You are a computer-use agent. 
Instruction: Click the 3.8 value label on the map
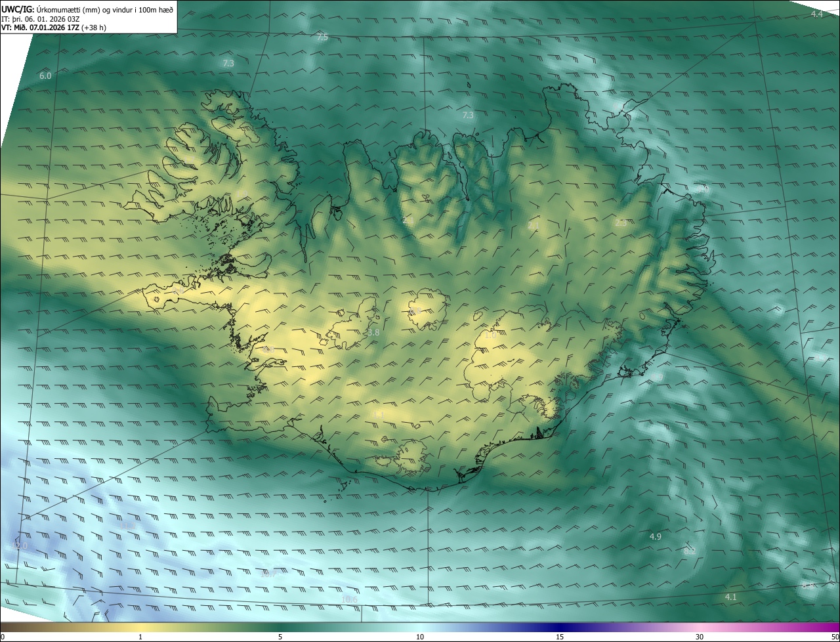[373, 333]
